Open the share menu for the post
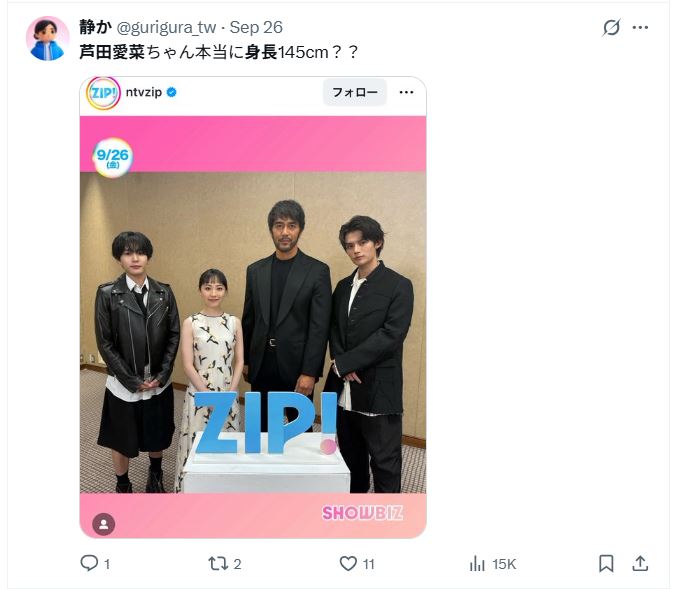 641,564
